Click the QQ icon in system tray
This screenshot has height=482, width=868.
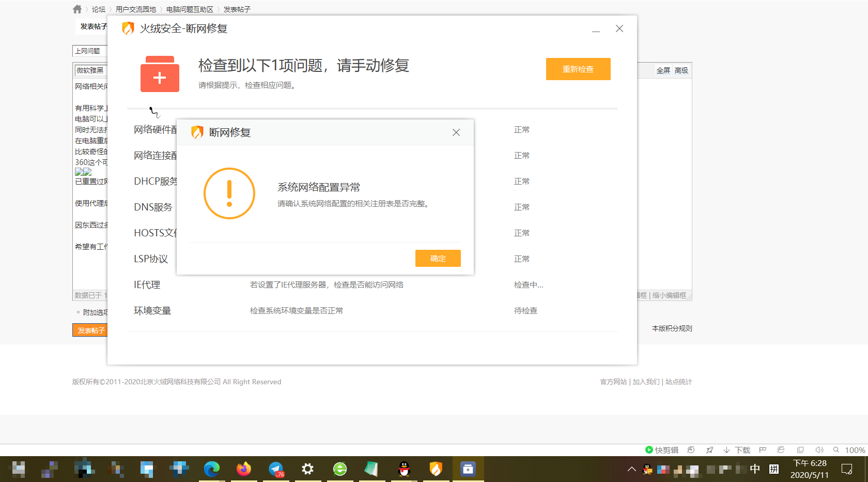point(647,470)
